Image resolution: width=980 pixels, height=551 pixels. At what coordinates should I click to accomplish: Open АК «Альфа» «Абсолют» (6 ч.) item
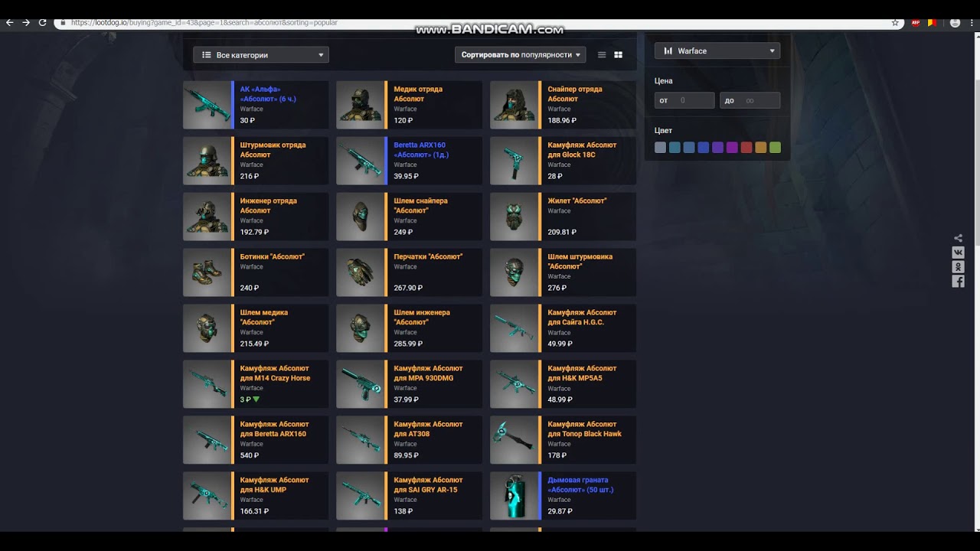click(x=256, y=105)
